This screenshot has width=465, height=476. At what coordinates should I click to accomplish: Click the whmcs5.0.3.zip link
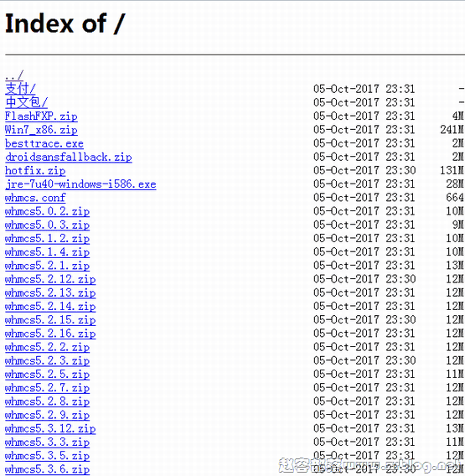click(x=48, y=225)
